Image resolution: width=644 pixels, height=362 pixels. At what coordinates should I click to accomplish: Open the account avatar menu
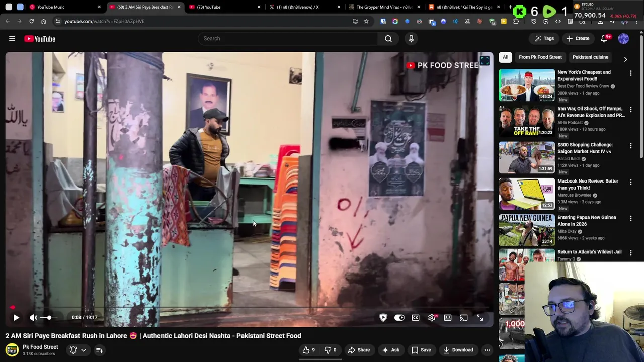pyautogui.click(x=623, y=38)
